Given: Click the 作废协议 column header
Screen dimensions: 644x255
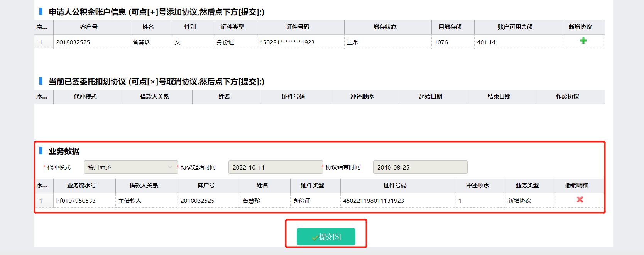Looking at the screenshot, I should [567, 97].
